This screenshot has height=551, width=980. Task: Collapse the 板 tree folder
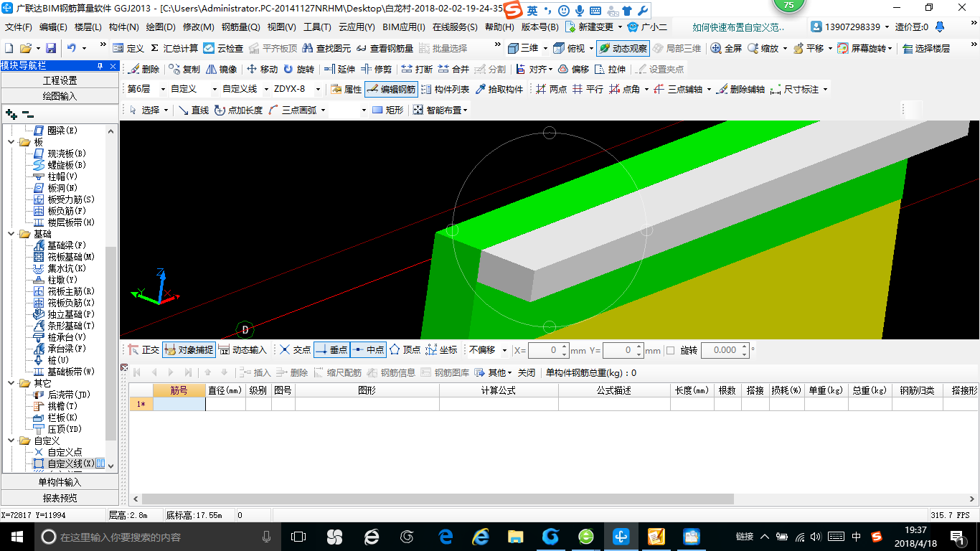point(12,142)
